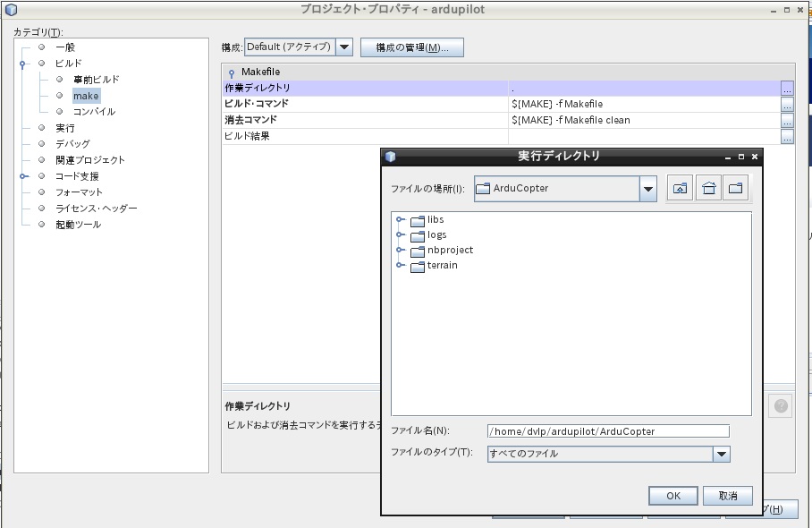Open 構成の管理(M)... configuration manager

pos(412,47)
